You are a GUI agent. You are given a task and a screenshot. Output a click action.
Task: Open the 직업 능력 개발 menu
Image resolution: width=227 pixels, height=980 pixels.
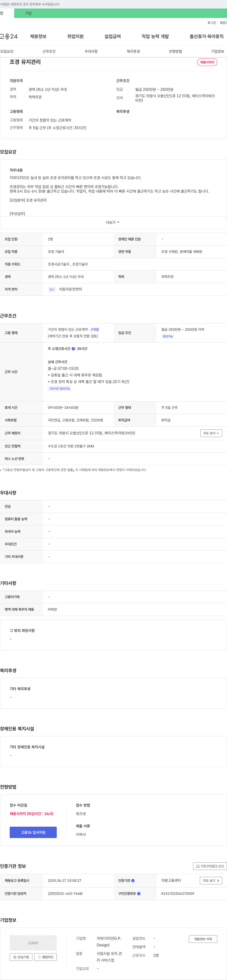coord(155,36)
